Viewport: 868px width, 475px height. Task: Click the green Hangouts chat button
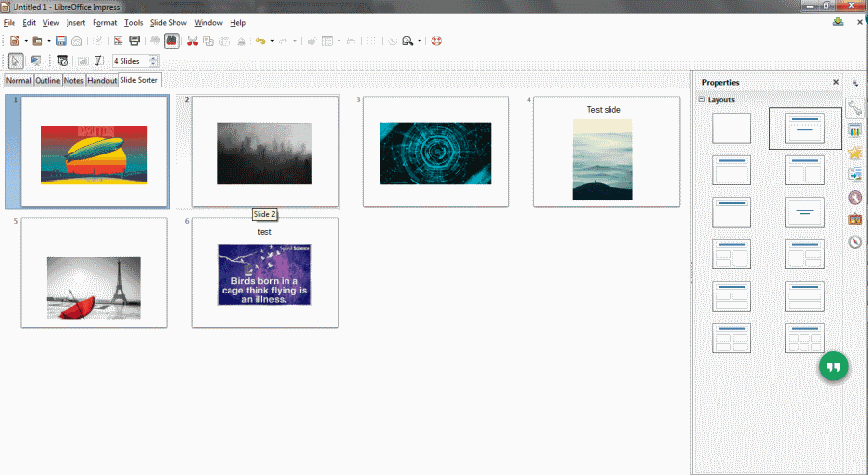(833, 366)
